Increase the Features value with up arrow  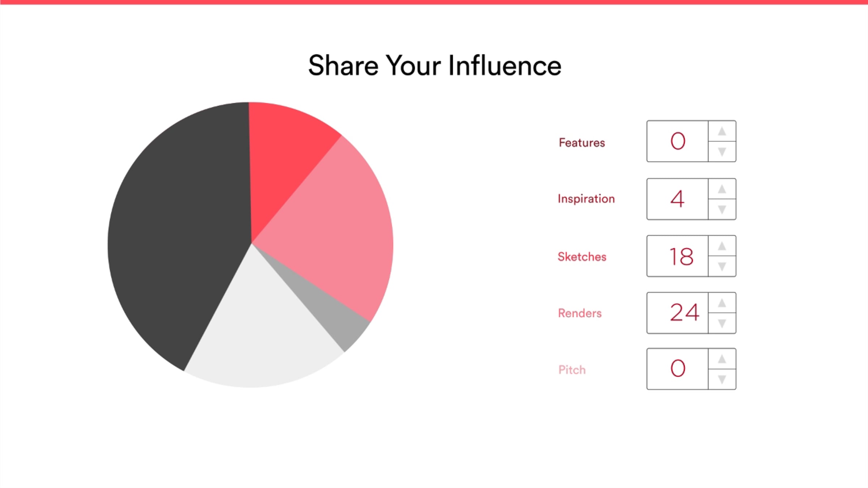pyautogui.click(x=722, y=131)
